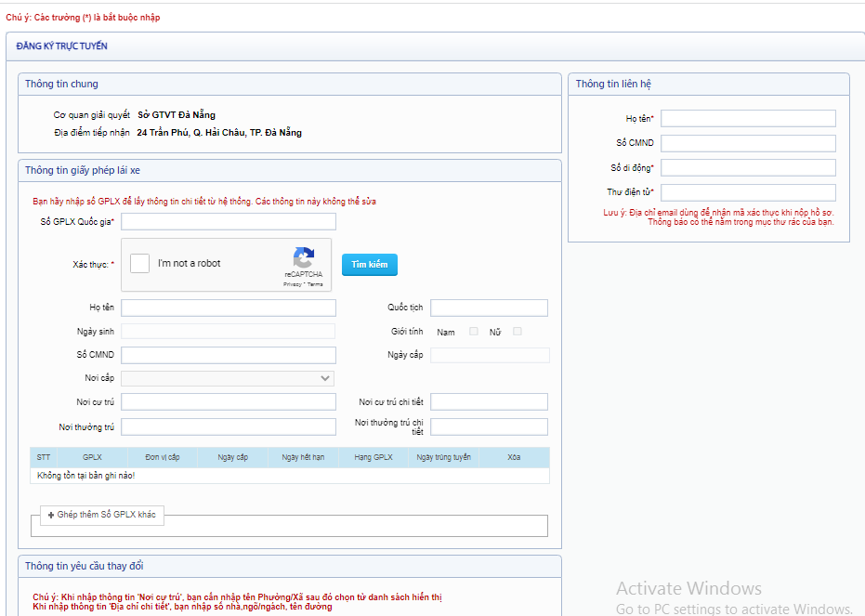865x616 pixels.
Task: Click Số CMND field in contact info
Action: (749, 143)
